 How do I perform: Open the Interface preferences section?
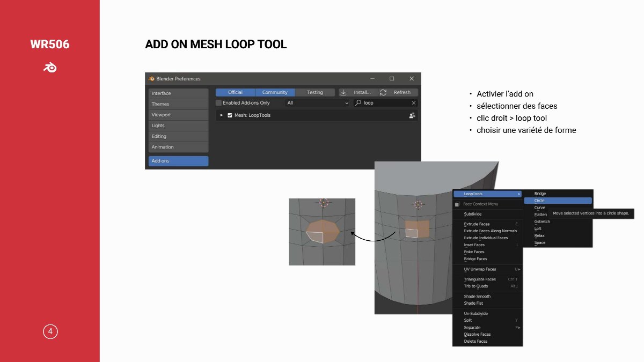178,93
